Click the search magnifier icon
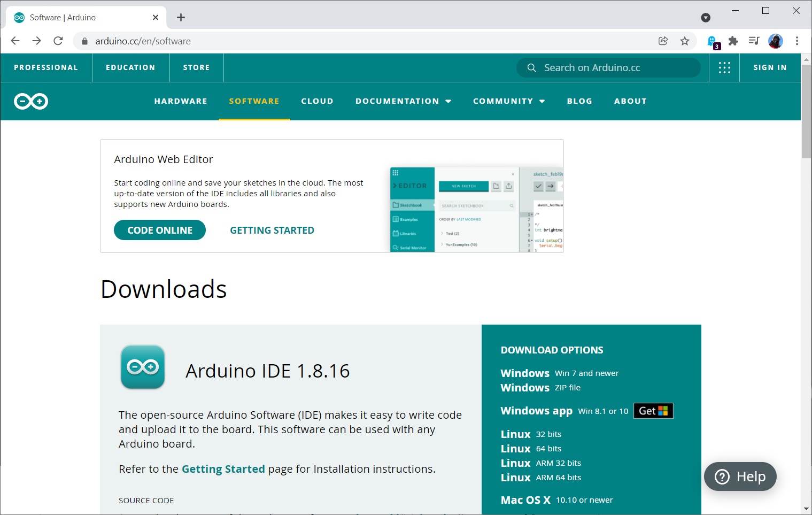812x515 pixels. point(531,68)
